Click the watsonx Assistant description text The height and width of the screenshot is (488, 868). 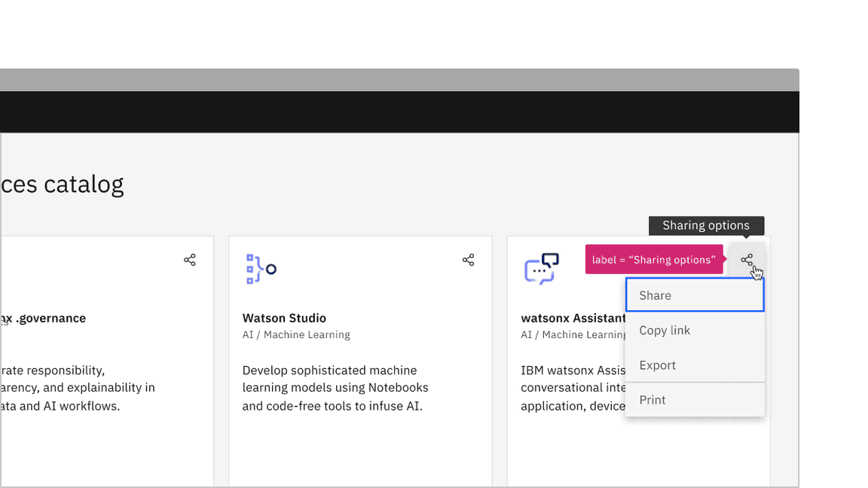click(x=573, y=387)
